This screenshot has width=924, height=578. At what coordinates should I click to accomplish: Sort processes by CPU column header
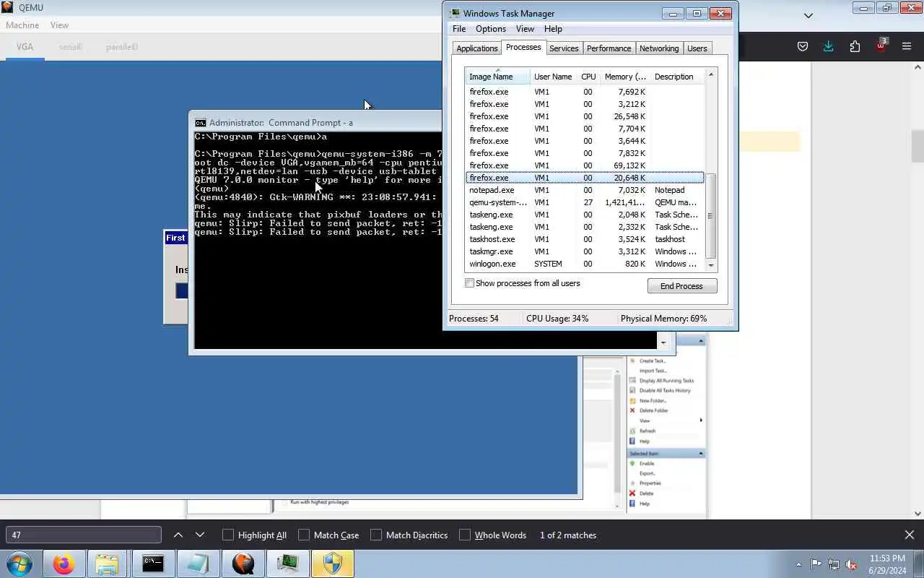point(588,77)
